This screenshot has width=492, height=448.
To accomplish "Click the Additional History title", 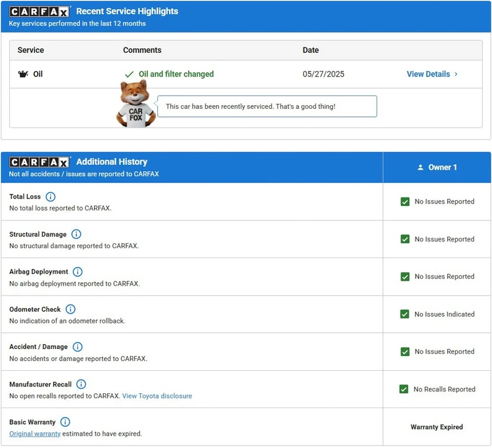I will click(112, 162).
